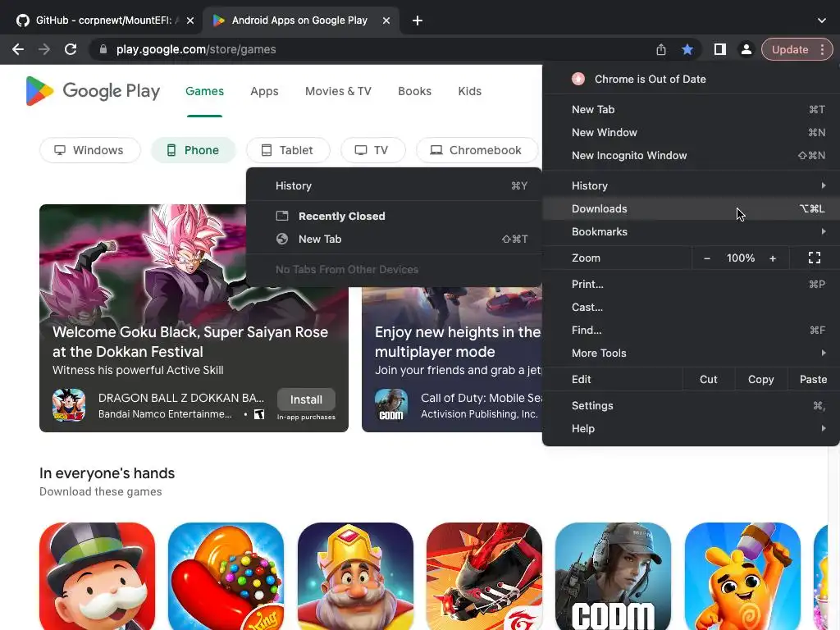The width and height of the screenshot is (840, 630).
Task: Expand the History submenu in Chrome menu
Action: pos(691,185)
